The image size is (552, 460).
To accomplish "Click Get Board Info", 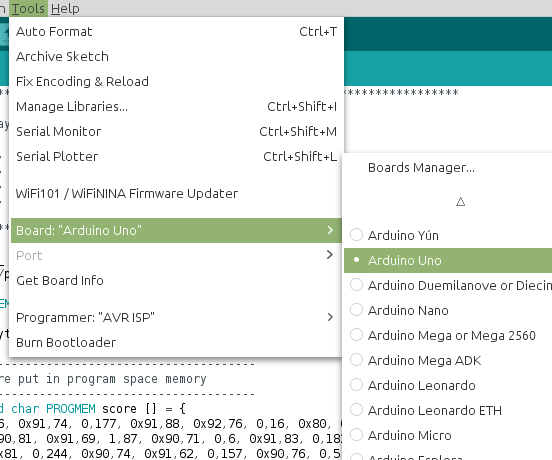I will point(176,281).
